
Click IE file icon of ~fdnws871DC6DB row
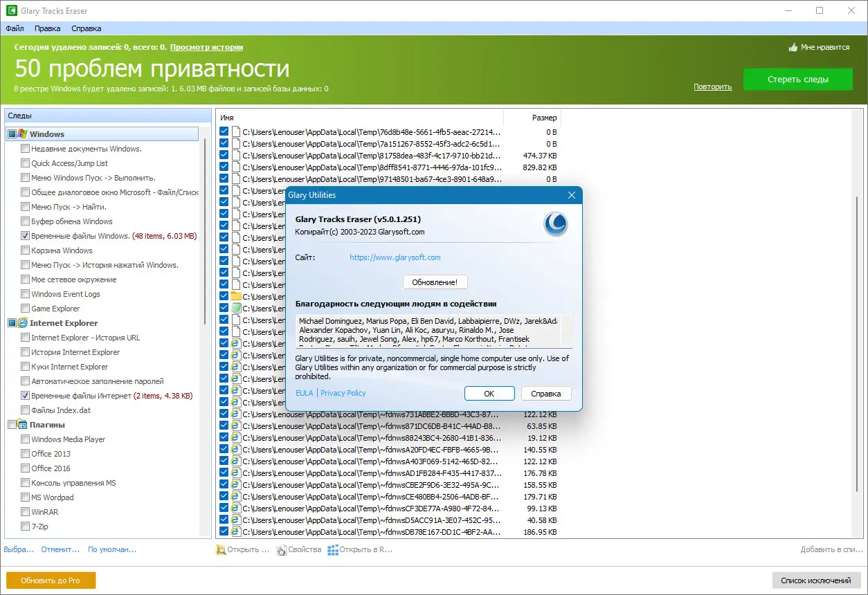click(235, 425)
